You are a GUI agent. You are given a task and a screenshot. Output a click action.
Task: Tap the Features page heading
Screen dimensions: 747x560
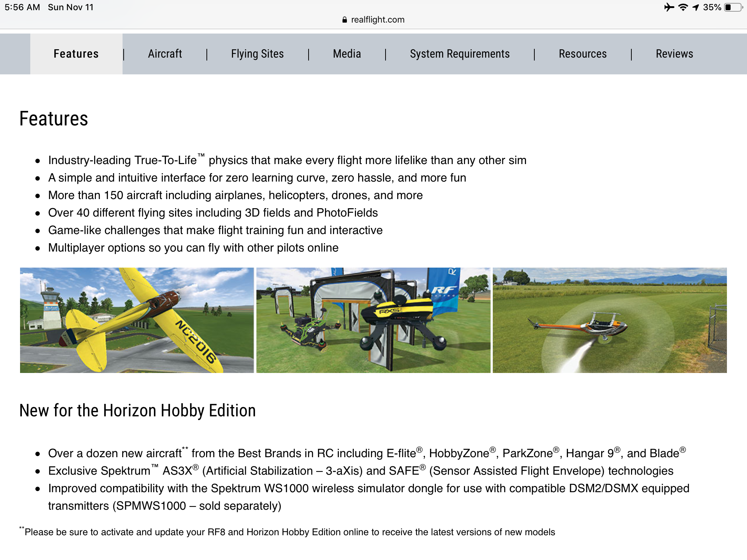[x=54, y=119]
